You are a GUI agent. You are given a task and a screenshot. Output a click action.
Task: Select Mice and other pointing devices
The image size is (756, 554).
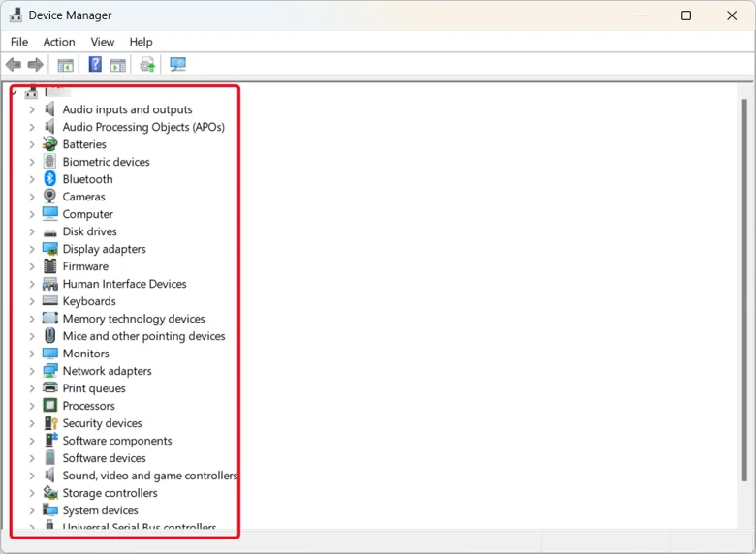pyautogui.click(x=143, y=336)
